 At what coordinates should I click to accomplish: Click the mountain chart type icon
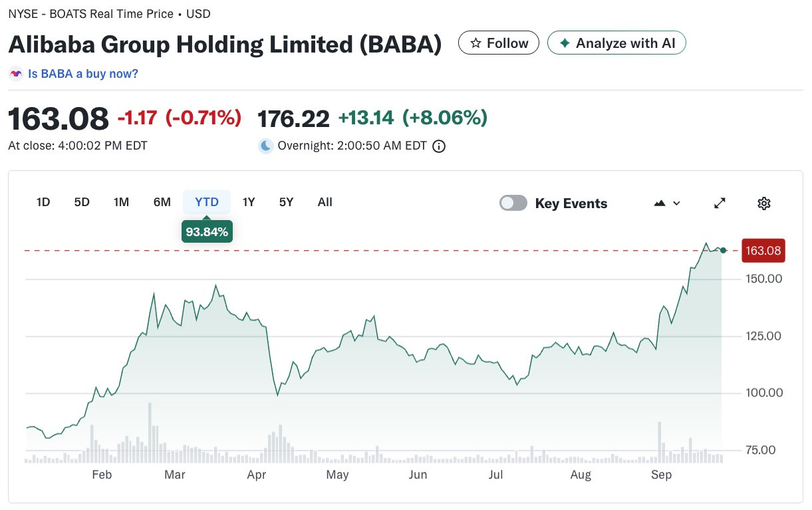tap(660, 203)
